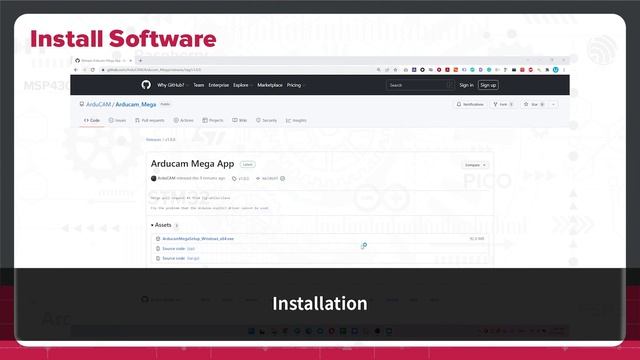Download Source code (tar.gz)
This screenshot has width=640, height=360.
tap(181, 258)
